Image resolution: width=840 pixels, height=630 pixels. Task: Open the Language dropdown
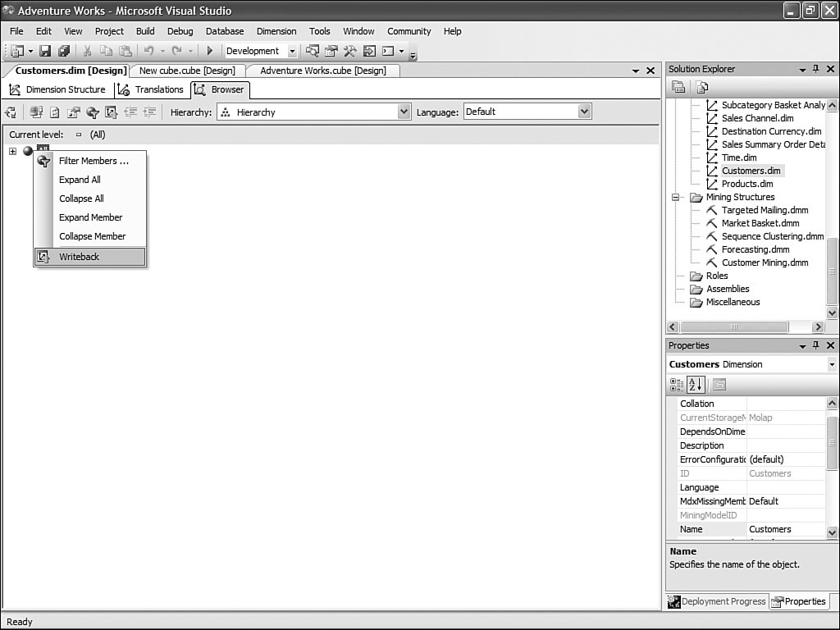(x=584, y=112)
